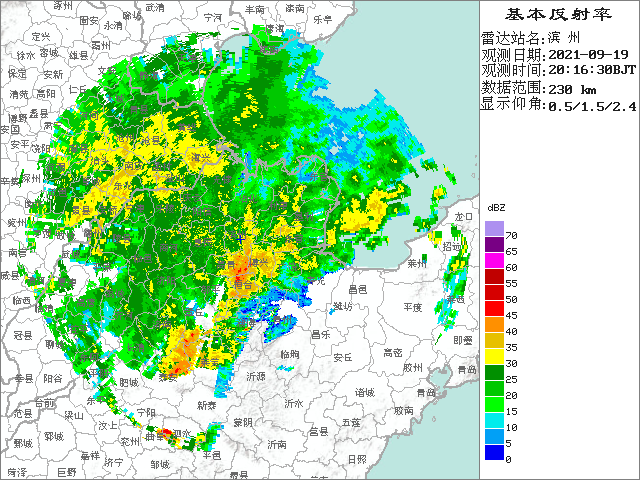Click the 日照 label on the map
This screenshot has height=480, width=640.
tap(356, 459)
